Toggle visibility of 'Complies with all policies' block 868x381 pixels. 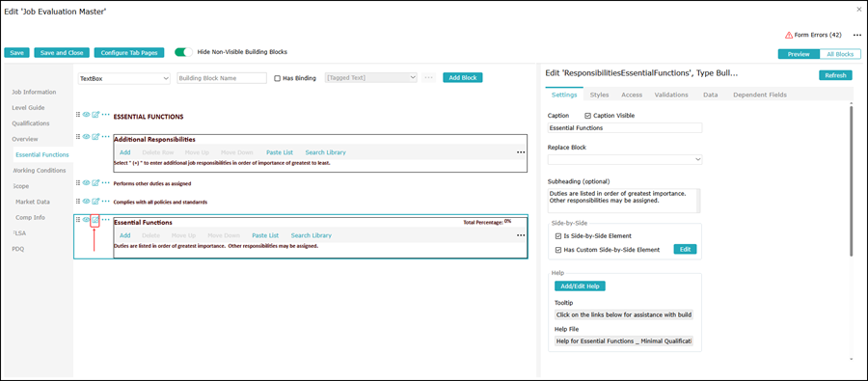pyautogui.click(x=87, y=202)
